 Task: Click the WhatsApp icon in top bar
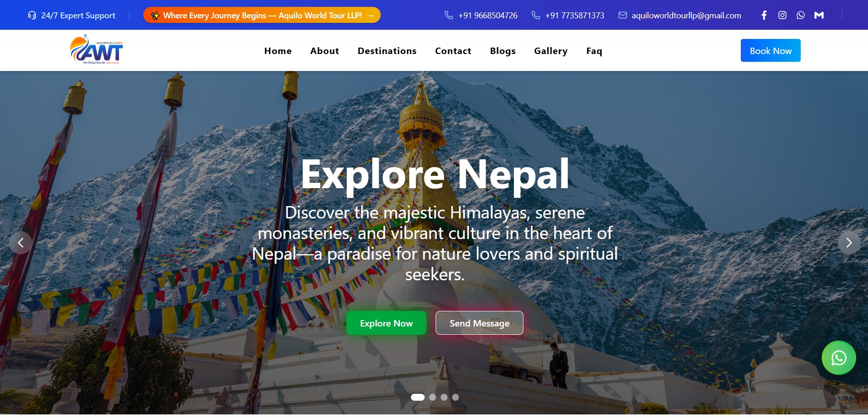(x=801, y=15)
